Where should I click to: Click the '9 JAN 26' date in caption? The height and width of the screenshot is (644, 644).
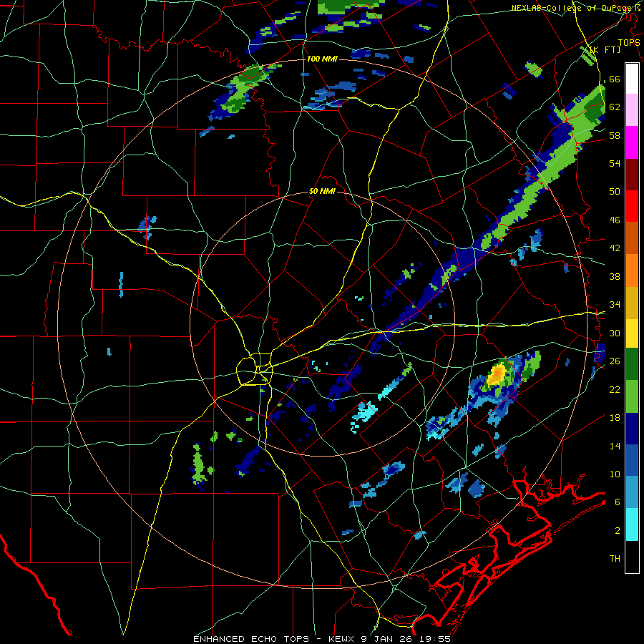(x=387, y=639)
